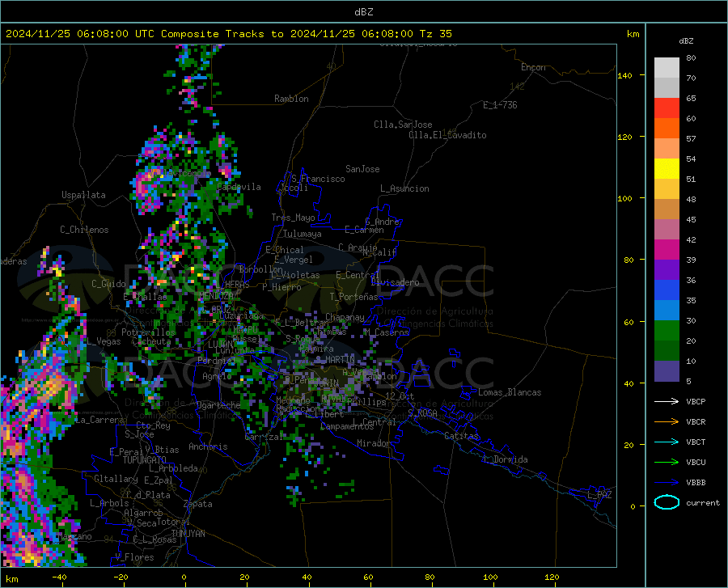Click the 'Capdevila' map label
728x588 pixels.
(x=239, y=187)
